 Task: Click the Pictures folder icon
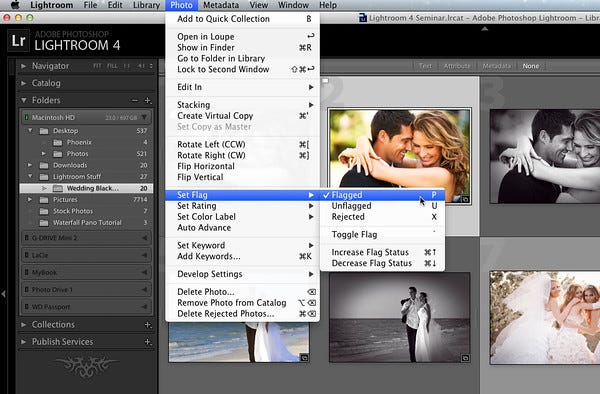[x=44, y=200]
